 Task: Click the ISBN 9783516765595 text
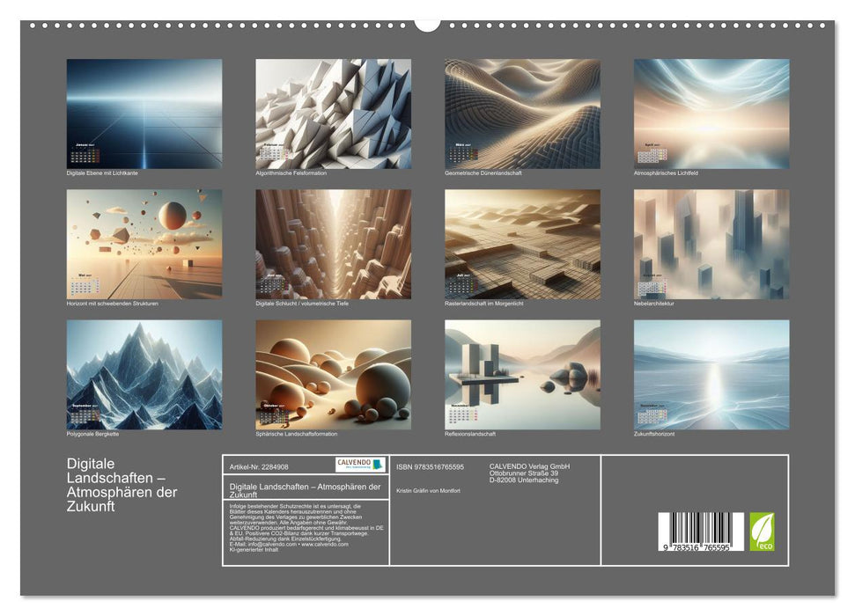tap(431, 467)
